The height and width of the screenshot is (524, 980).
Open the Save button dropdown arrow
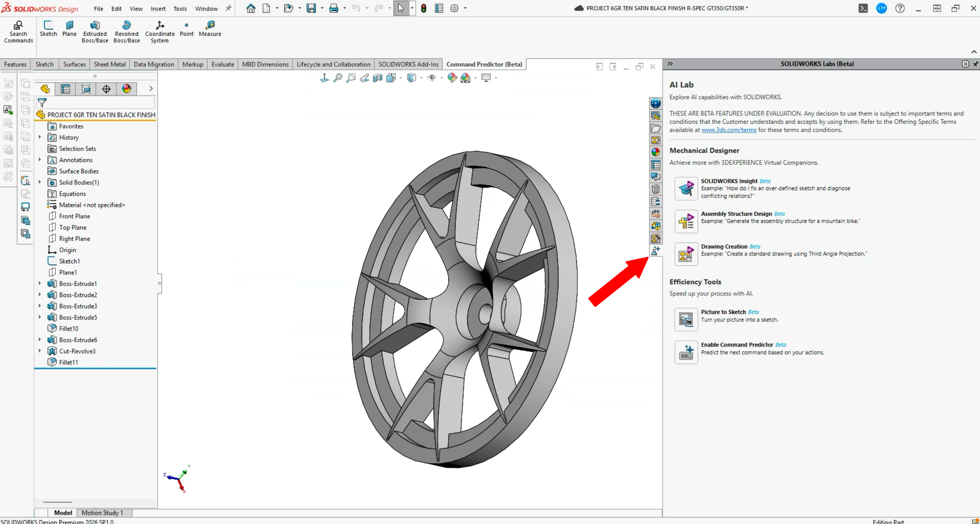[x=322, y=8]
